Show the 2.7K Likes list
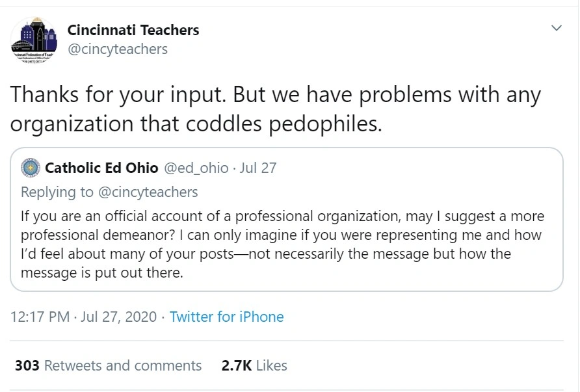 254,366
